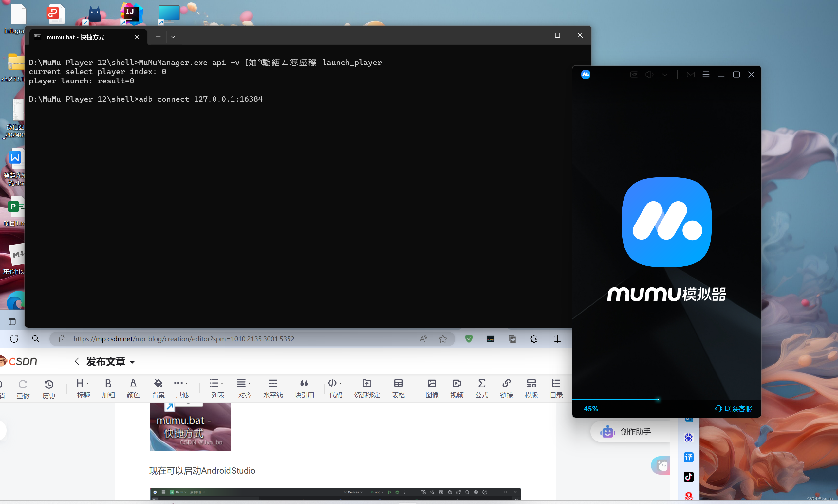Insert a table in the CSDN editor
The height and width of the screenshot is (504, 838).
click(398, 388)
